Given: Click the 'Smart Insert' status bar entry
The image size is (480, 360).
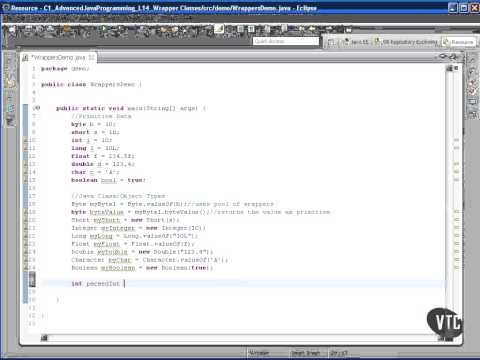Looking at the screenshot, I should [x=306, y=353].
